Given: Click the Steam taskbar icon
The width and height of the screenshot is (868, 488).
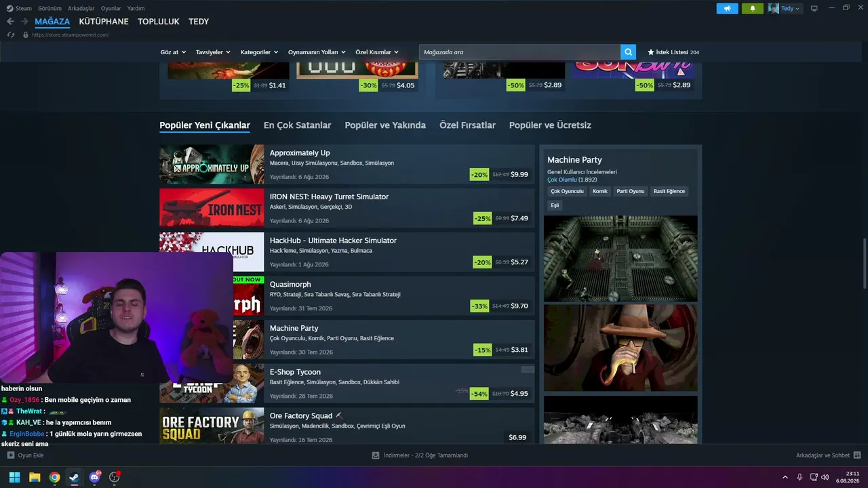Looking at the screenshot, I should tap(74, 477).
